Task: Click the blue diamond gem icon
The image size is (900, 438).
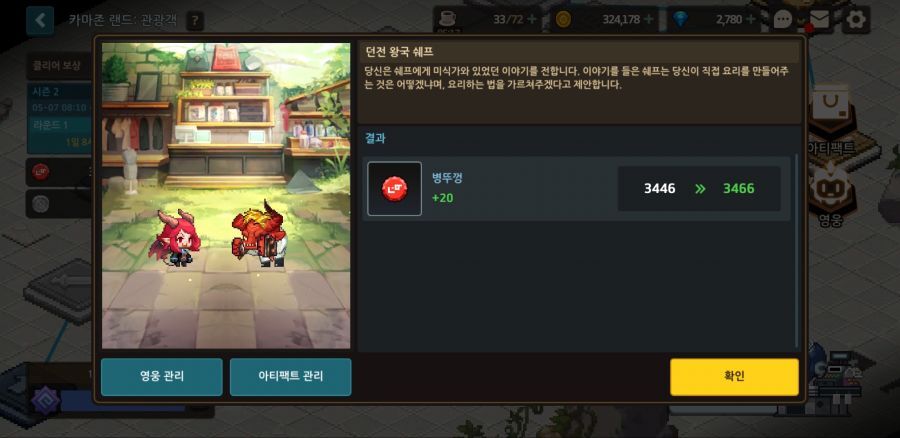Action: pyautogui.click(x=681, y=20)
